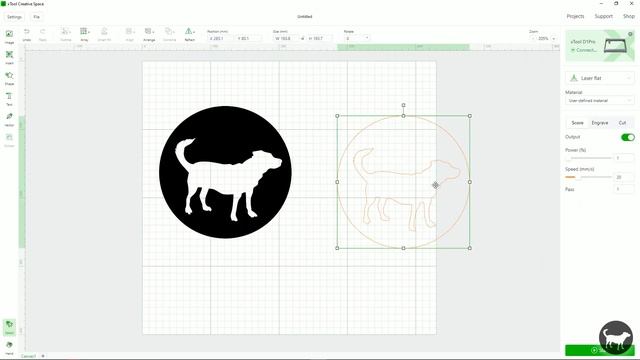Viewport: 640px width, 360px height.
Task: Click the Speed value input box
Action: click(624, 177)
